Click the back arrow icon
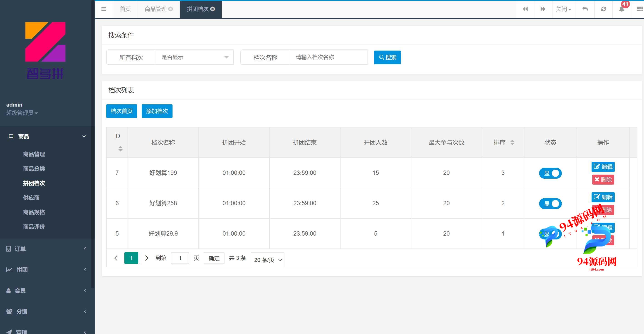 [585, 9]
